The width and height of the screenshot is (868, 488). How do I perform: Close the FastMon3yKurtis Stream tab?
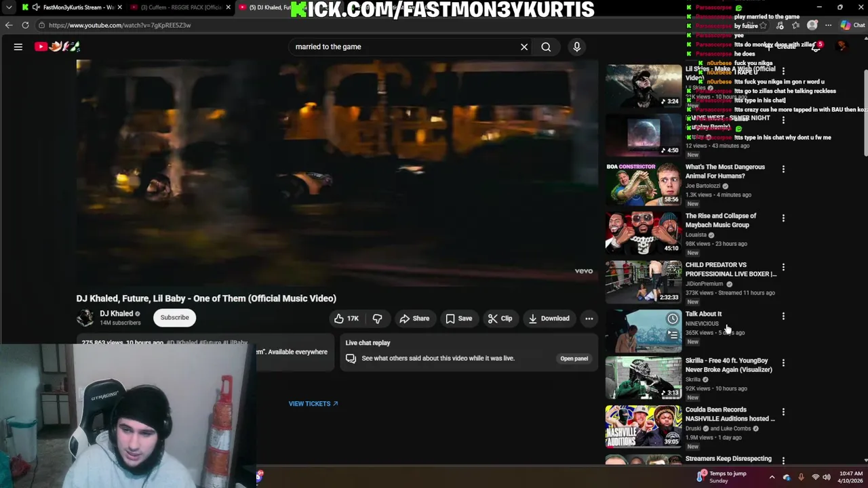(120, 7)
